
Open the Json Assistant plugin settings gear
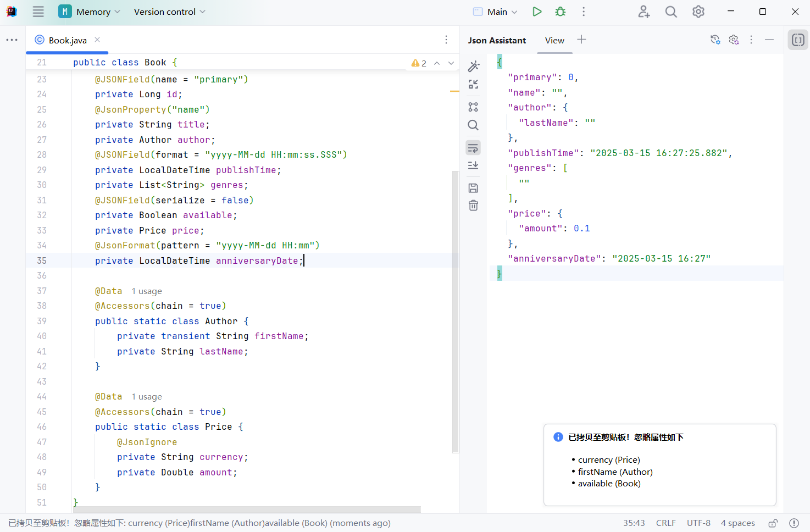click(734, 40)
